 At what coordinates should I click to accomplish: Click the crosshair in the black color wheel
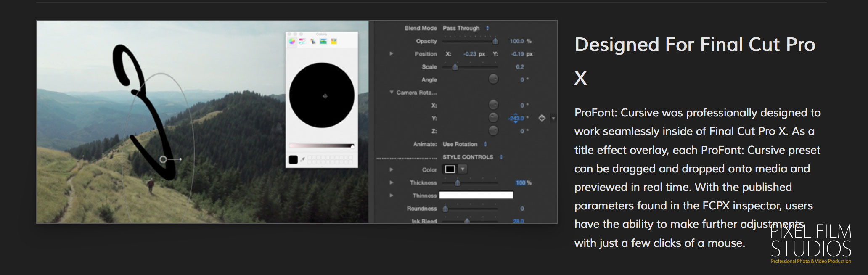tap(325, 96)
